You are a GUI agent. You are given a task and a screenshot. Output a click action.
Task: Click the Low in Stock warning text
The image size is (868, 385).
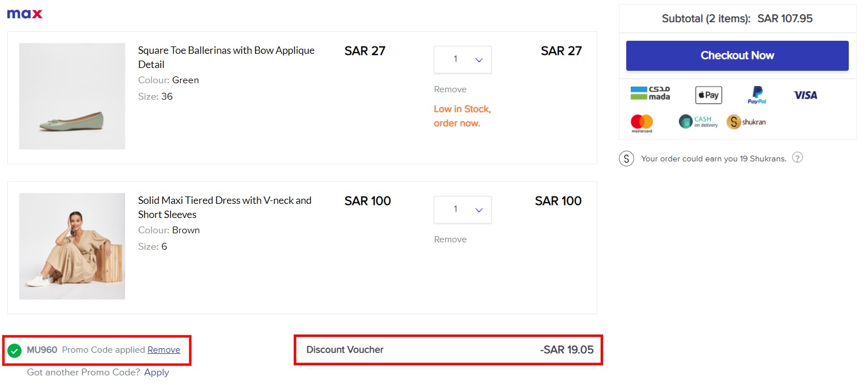coord(462,115)
